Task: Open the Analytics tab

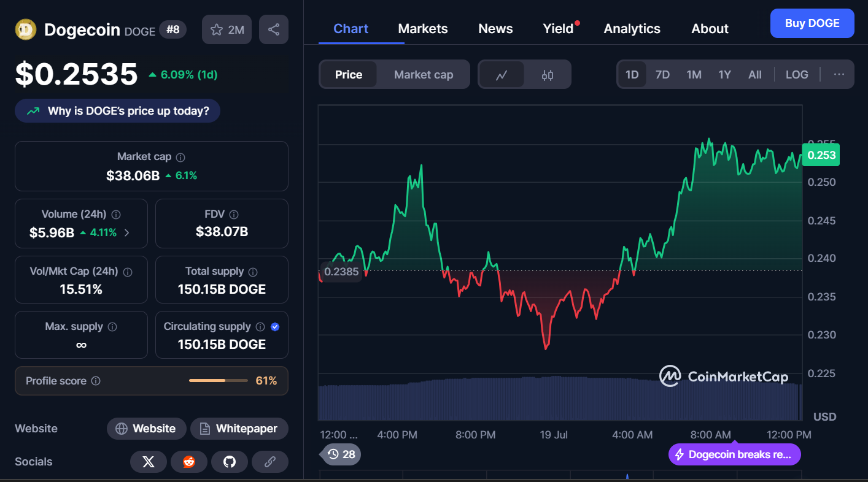Action: (632, 29)
